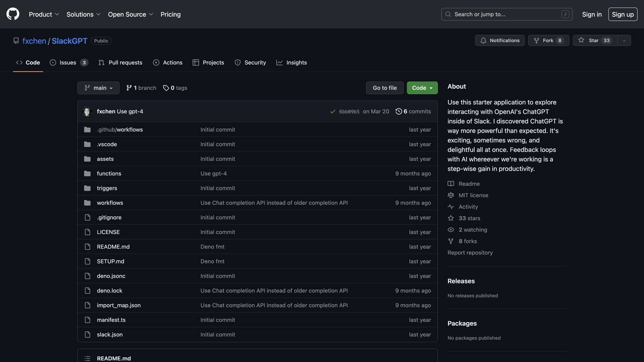Screen dimensions: 644x362
Task: Click the green commit status checkmark
Action: click(x=333, y=112)
